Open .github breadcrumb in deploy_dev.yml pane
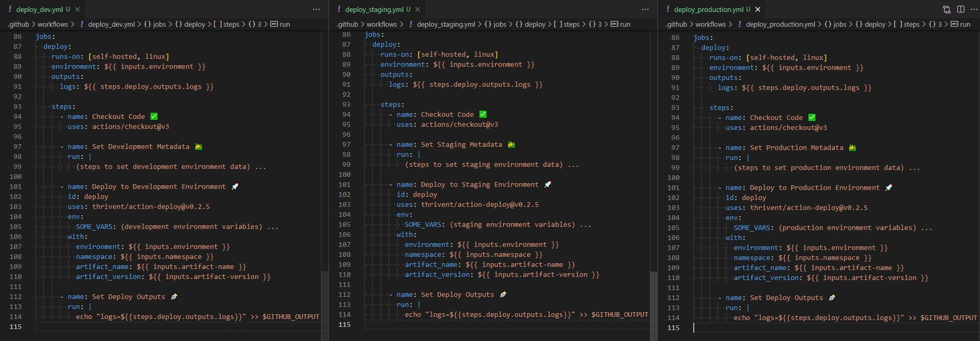Image resolution: width=980 pixels, height=341 pixels. click(x=18, y=24)
